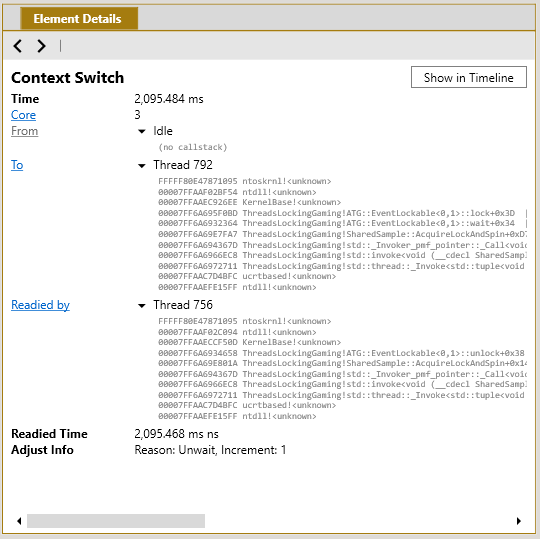Screen dimensions: 540x539
Task: Select the 00007FF6A69E801A AcquireLockAndSpin frame
Action: tap(342, 363)
